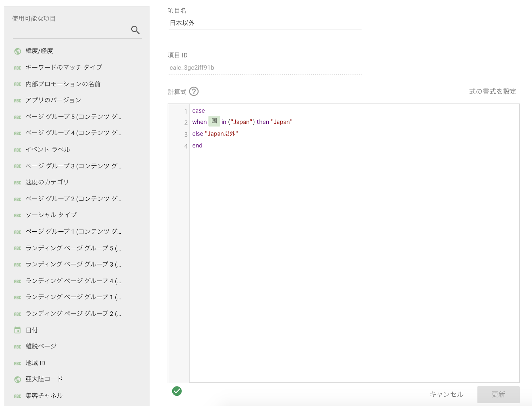532x406 pixels.
Task: Click the 更新 button
Action: pos(498,394)
